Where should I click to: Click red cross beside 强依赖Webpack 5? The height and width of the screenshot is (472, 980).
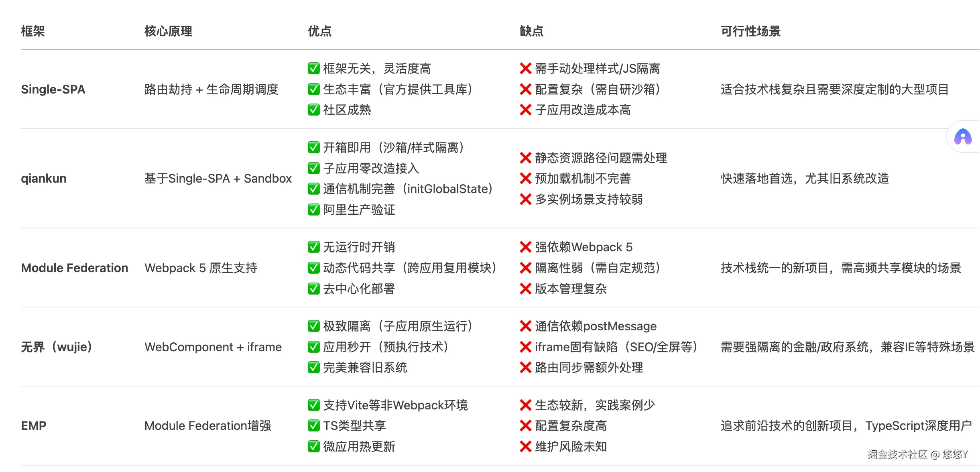coord(525,247)
